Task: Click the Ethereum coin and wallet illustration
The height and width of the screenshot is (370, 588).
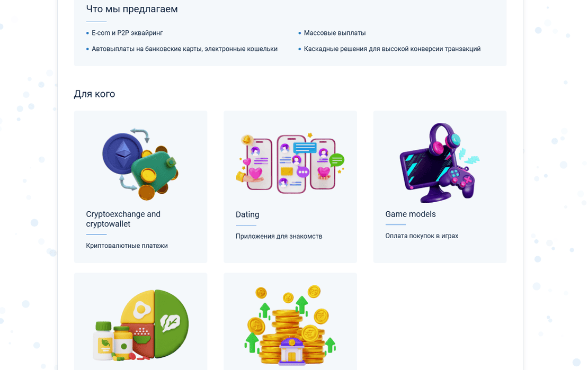Action: click(140, 164)
